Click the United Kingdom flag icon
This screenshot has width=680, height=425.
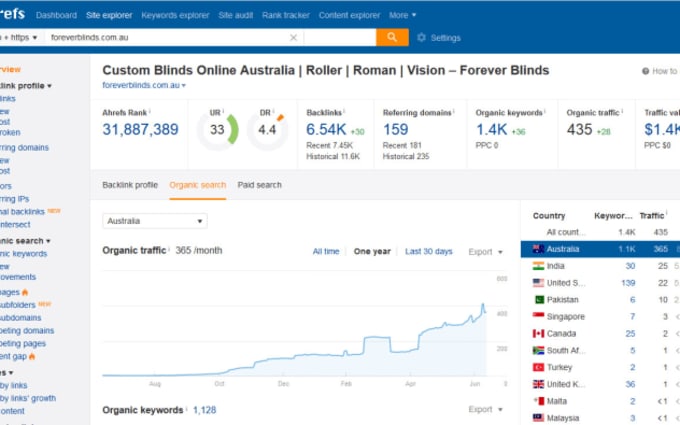pyautogui.click(x=538, y=384)
